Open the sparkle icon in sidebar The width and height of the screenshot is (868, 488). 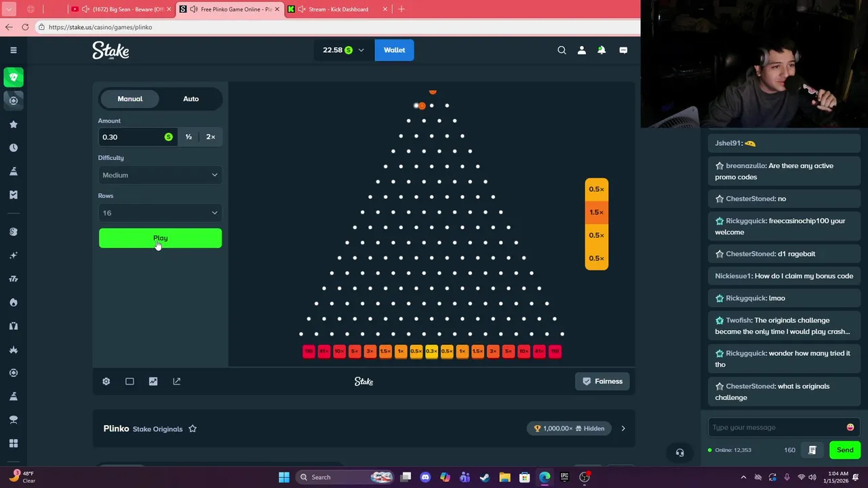click(14, 256)
